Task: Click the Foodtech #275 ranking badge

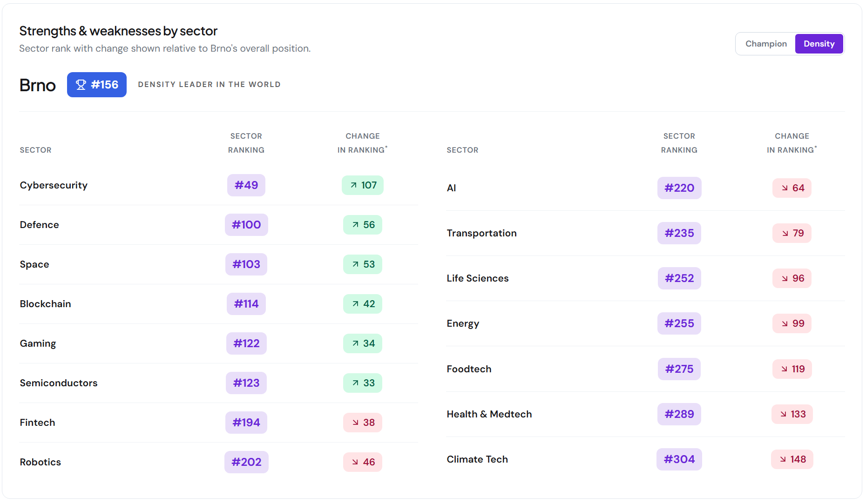Action: pyautogui.click(x=679, y=369)
